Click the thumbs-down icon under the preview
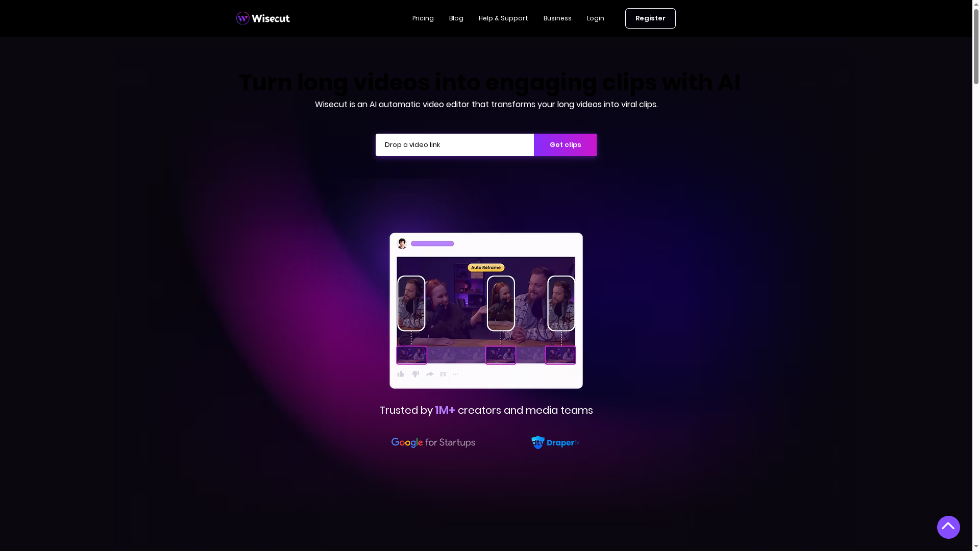Screen dimensions: 980x551 (x=415, y=374)
